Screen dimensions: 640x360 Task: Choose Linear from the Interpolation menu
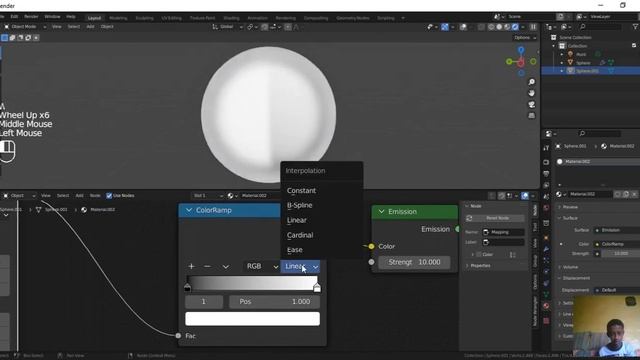322,220
